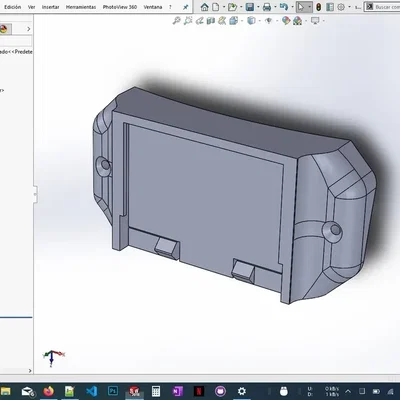400x400 pixels.
Task: Expand the Undo dropdown arrow
Action: click(292, 7)
